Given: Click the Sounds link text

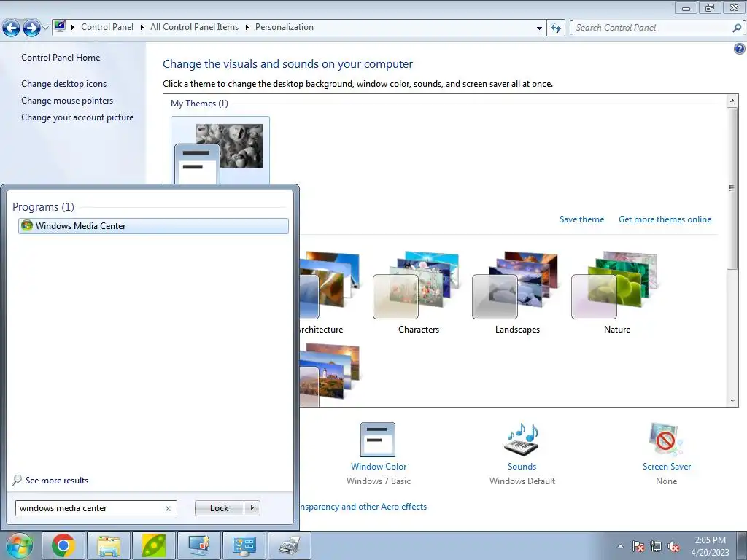Looking at the screenshot, I should (522, 466).
